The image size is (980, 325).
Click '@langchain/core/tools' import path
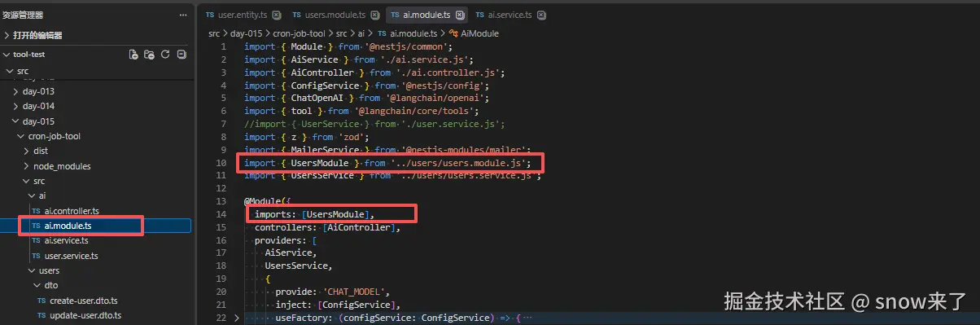[x=420, y=112]
